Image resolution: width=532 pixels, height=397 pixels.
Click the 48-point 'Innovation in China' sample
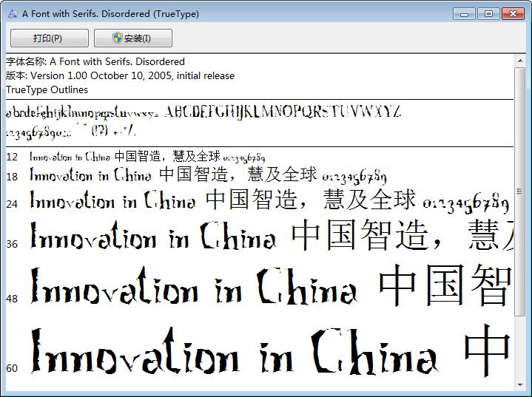(x=194, y=286)
